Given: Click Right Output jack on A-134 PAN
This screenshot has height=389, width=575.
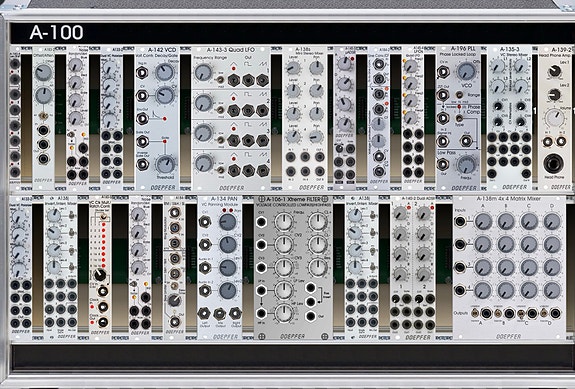Looking at the screenshot, I should [235, 313].
